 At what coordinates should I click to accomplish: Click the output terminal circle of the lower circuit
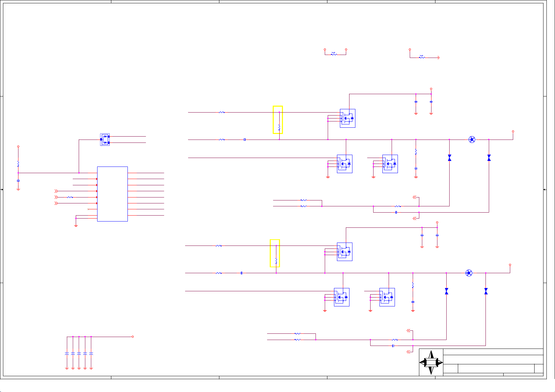click(510, 265)
